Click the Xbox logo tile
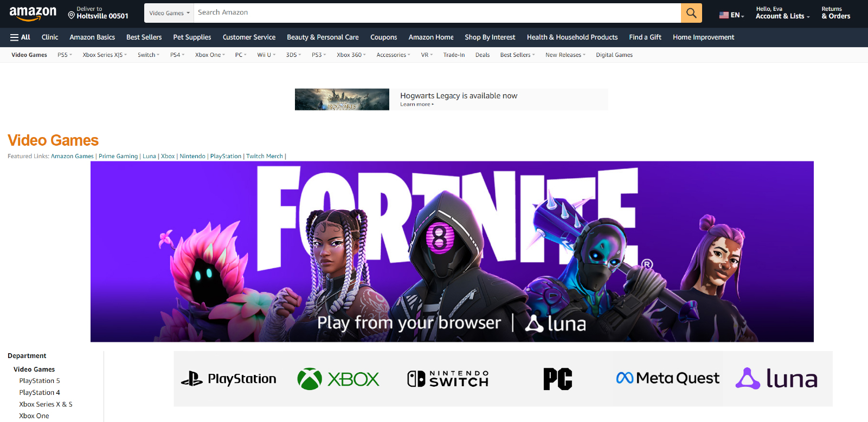This screenshot has height=422, width=868. [338, 379]
